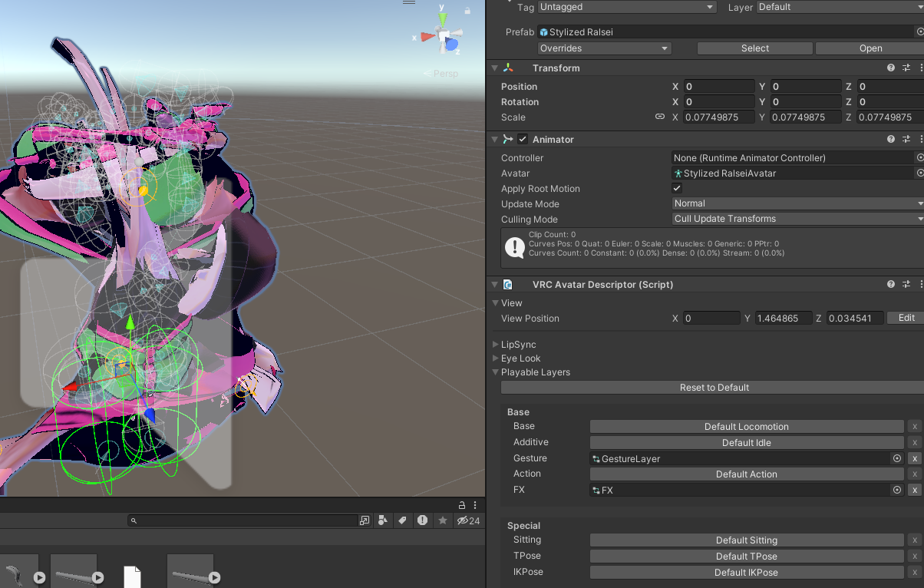Open object picker for Avatar field

click(x=919, y=173)
